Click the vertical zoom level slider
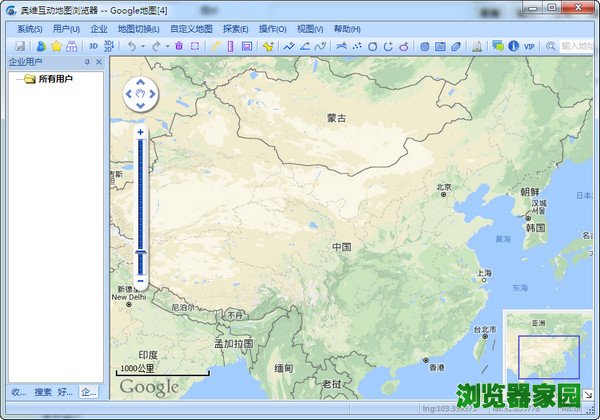The image size is (600, 420). 141,200
